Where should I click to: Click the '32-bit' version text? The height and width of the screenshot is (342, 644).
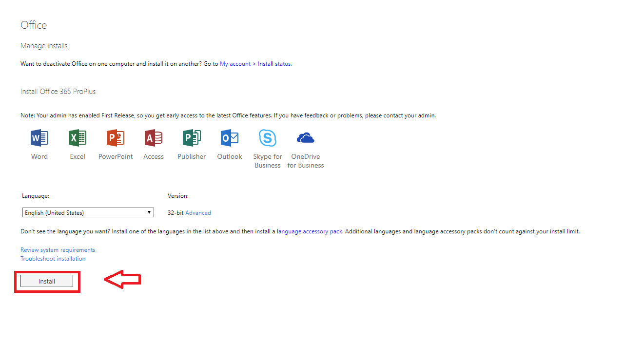pos(176,213)
